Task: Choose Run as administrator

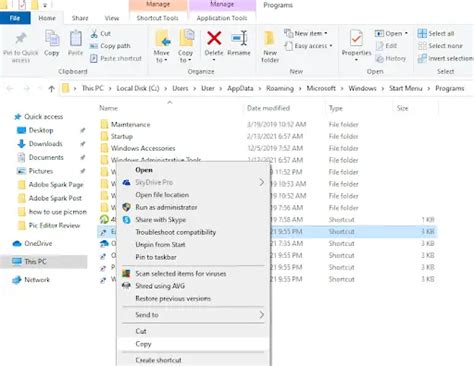Action: pyautogui.click(x=166, y=207)
